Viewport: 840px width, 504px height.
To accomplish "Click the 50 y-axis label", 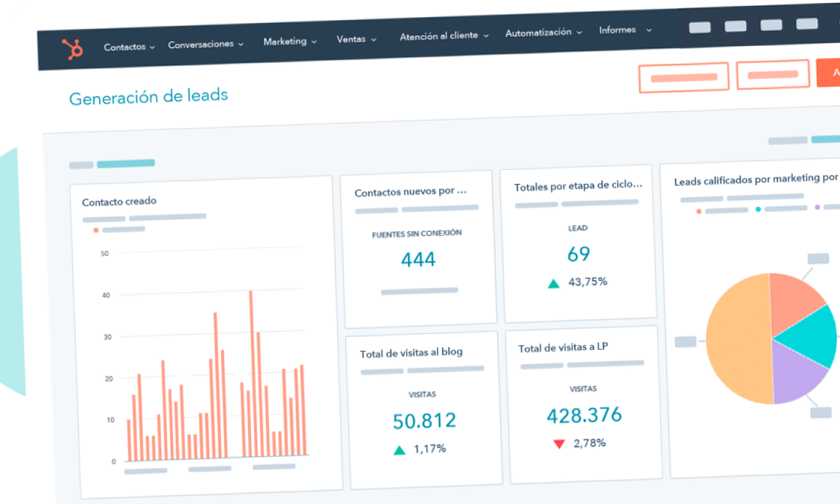I will (x=105, y=254).
